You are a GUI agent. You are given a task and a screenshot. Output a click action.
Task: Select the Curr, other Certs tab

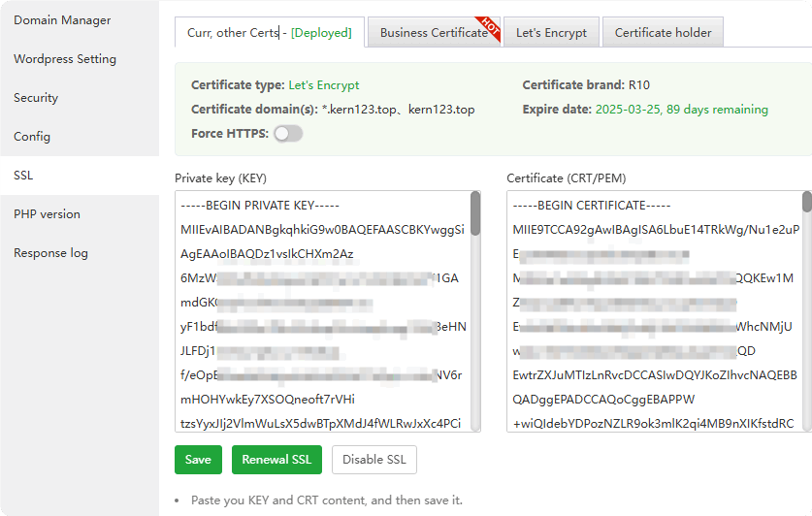click(x=269, y=33)
